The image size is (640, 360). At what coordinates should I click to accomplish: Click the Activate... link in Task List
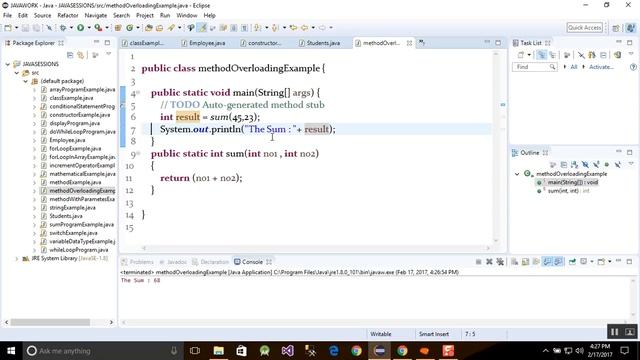pyautogui.click(x=601, y=67)
